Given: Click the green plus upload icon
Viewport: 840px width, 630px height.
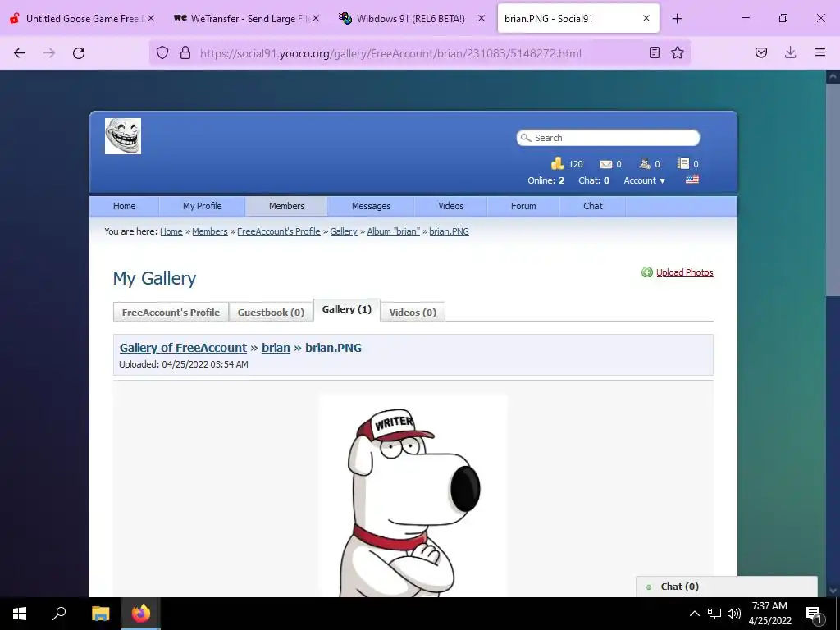Looking at the screenshot, I should coord(647,272).
